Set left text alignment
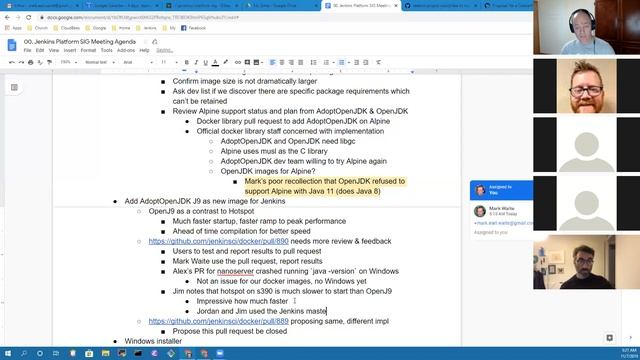The height and width of the screenshot is (360, 640). [272, 62]
